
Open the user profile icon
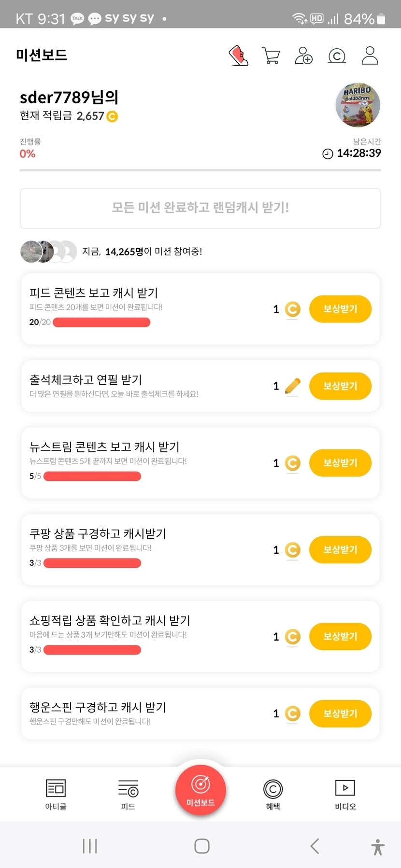coord(370,56)
